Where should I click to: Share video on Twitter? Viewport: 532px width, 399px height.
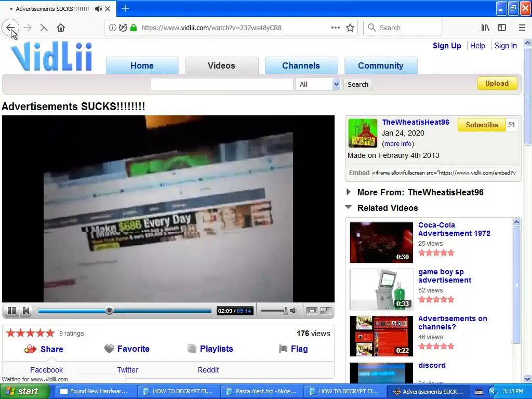pyautogui.click(x=128, y=370)
